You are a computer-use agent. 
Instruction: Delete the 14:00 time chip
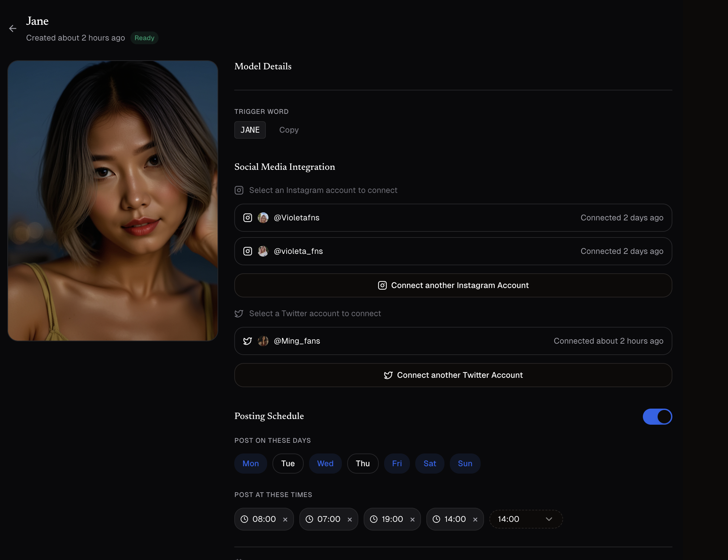(x=475, y=519)
